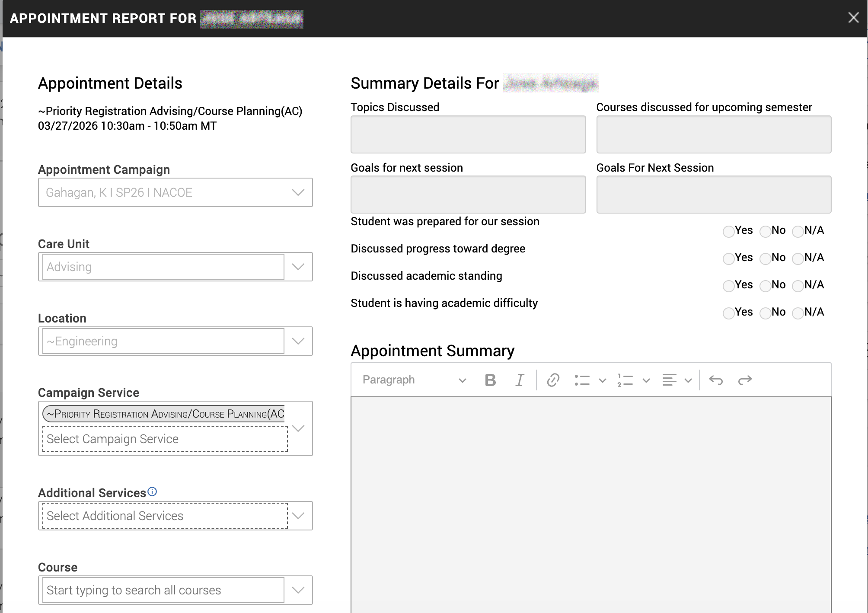
Task: Click Care Unit Advising field
Action: point(163,267)
